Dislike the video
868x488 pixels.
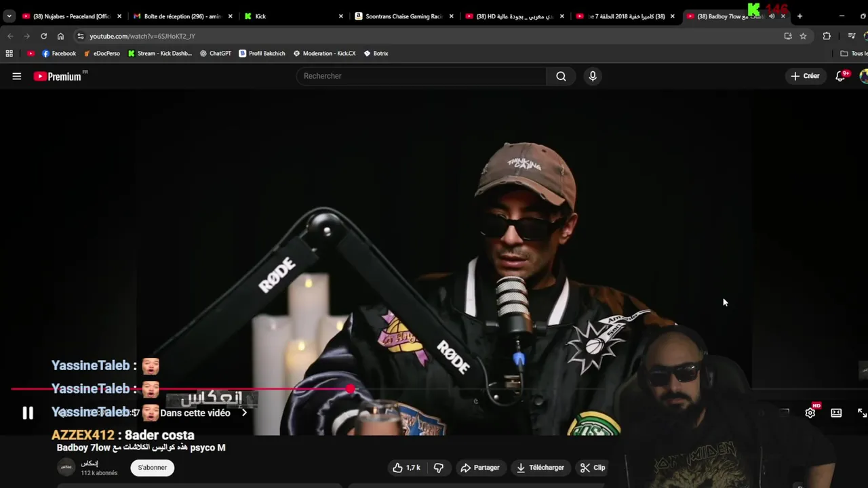tap(439, 468)
